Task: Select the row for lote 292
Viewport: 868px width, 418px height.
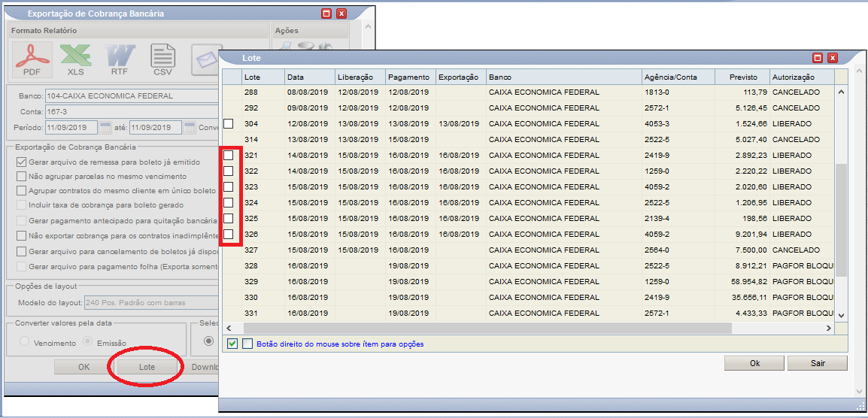Action: click(529, 108)
